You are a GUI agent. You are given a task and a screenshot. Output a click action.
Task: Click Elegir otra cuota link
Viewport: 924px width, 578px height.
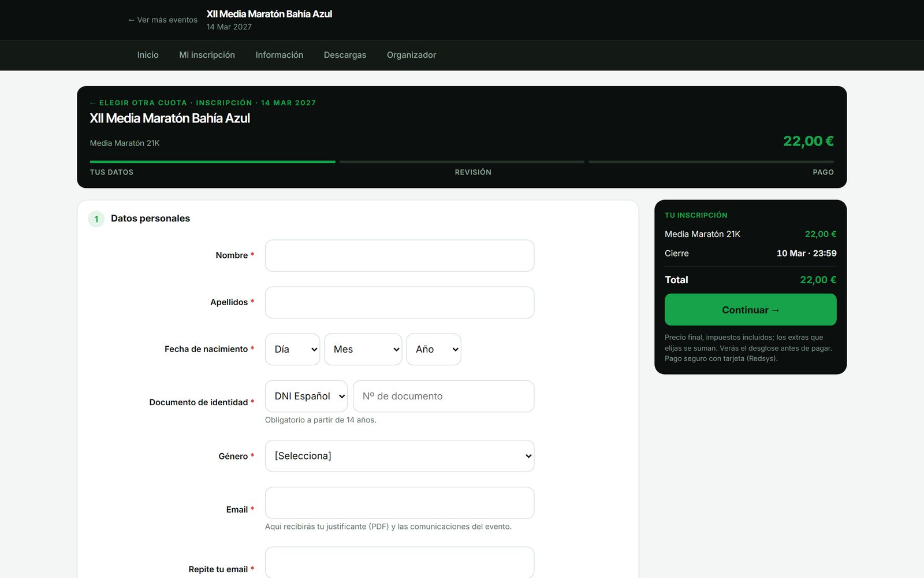click(139, 103)
